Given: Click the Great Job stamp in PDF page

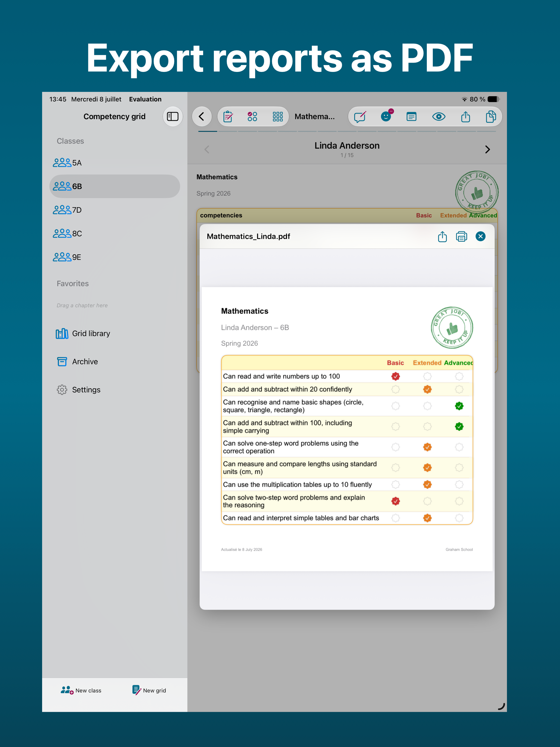Looking at the screenshot, I should tap(452, 328).
